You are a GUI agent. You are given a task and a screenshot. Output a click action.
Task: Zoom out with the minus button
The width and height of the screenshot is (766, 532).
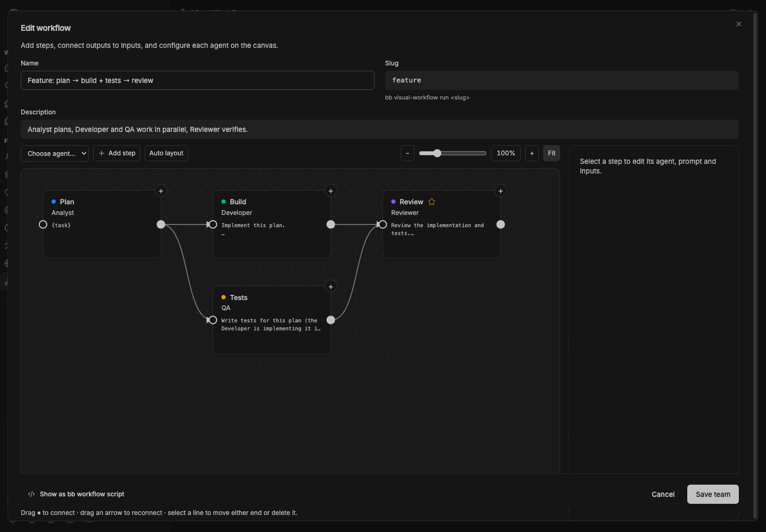coord(407,153)
